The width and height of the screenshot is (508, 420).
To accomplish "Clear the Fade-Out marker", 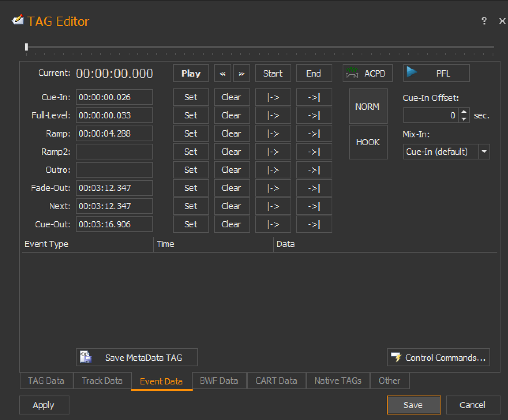I will [231, 188].
